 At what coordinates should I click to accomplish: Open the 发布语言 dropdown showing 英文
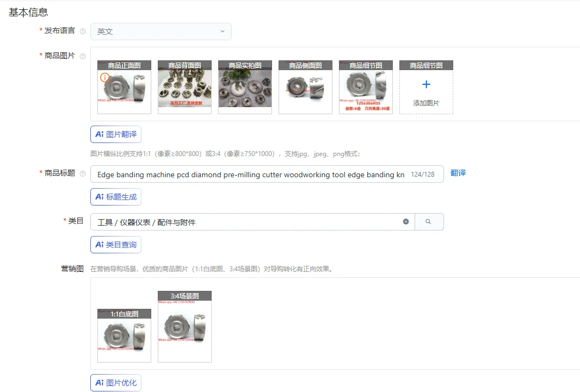coord(161,32)
